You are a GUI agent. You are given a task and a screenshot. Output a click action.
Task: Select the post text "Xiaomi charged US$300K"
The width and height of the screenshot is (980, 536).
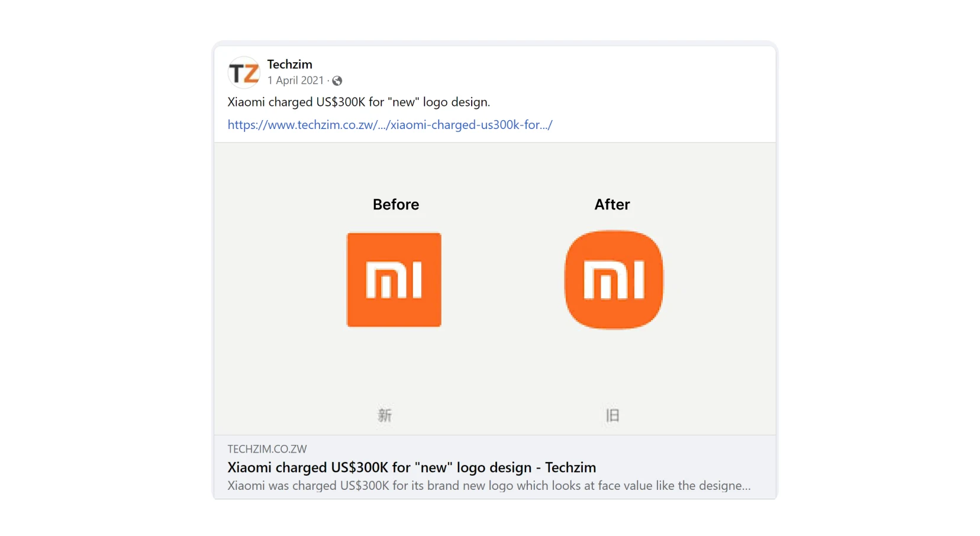click(x=296, y=102)
